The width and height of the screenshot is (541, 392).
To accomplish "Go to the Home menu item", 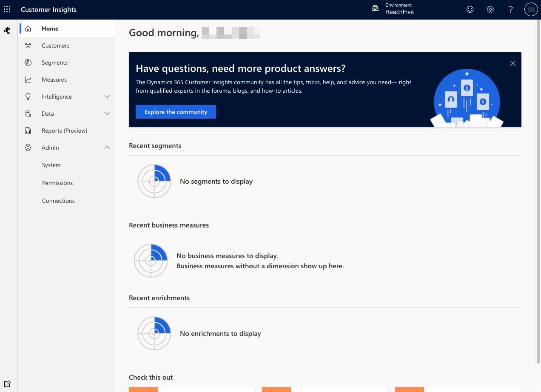I will pos(66,28).
